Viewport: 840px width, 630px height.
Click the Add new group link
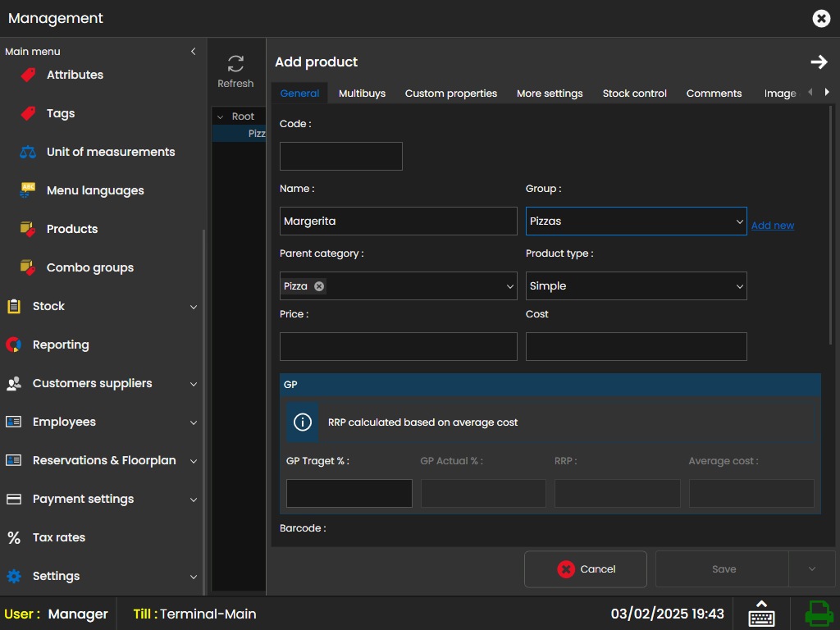click(772, 226)
